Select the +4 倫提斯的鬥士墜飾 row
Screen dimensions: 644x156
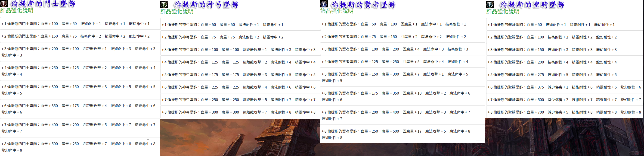tap(80, 71)
